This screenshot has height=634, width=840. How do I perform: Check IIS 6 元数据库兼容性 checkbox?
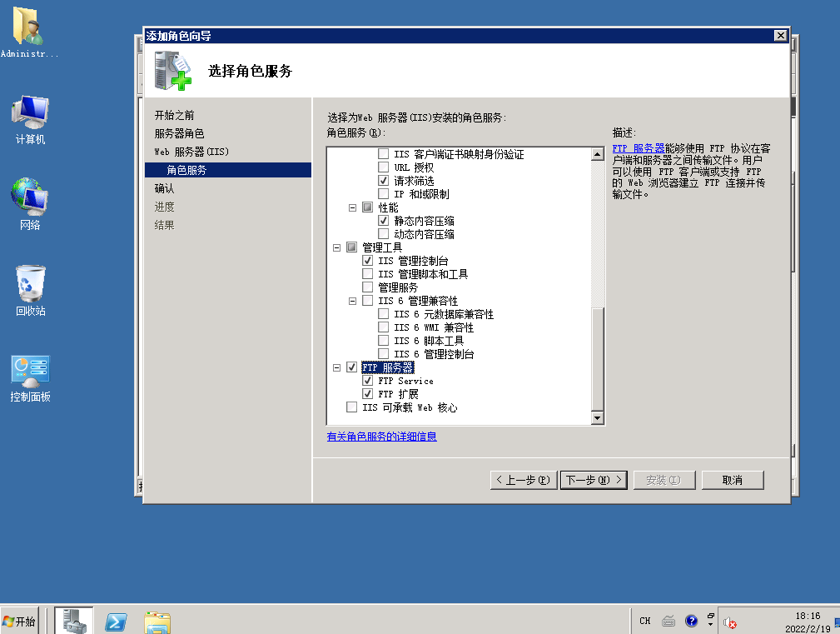[x=383, y=313]
